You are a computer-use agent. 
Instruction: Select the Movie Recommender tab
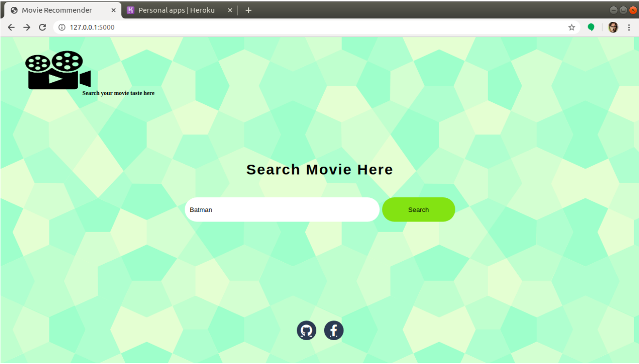point(58,10)
